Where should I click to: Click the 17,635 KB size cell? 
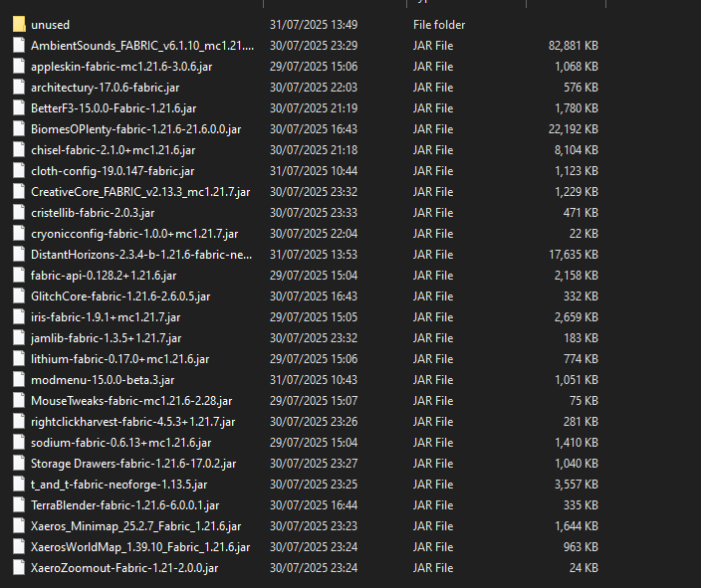pos(574,255)
